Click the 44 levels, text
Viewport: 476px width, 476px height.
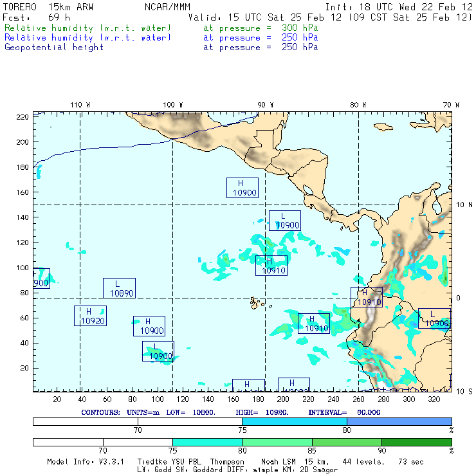[x=363, y=462]
